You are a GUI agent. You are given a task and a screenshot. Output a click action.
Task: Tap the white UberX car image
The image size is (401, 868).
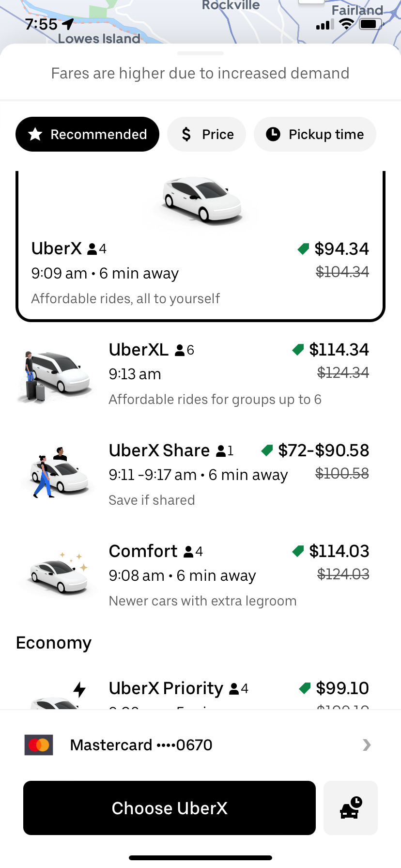200,199
